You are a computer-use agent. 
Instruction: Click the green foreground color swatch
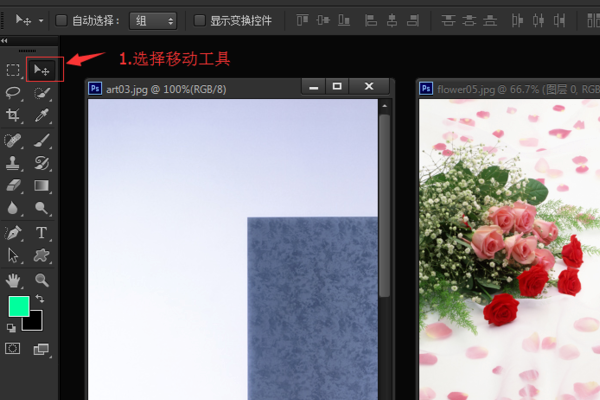click(x=18, y=306)
